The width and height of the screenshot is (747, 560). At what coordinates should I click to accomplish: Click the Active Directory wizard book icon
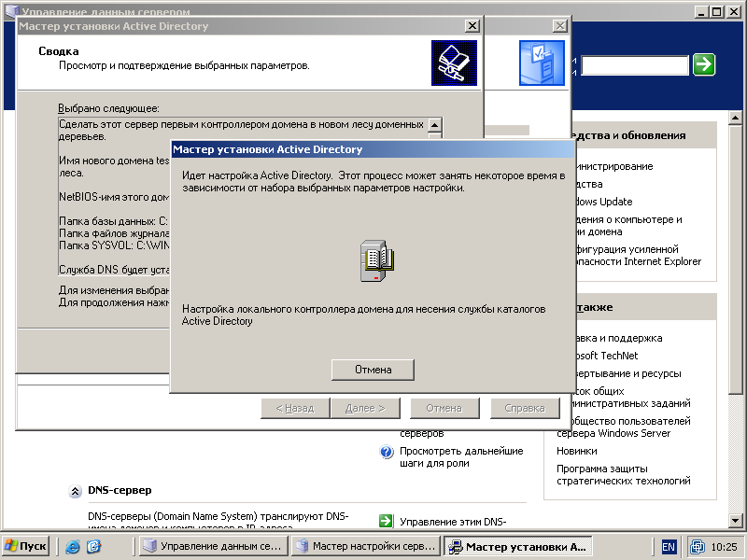pos(454,63)
